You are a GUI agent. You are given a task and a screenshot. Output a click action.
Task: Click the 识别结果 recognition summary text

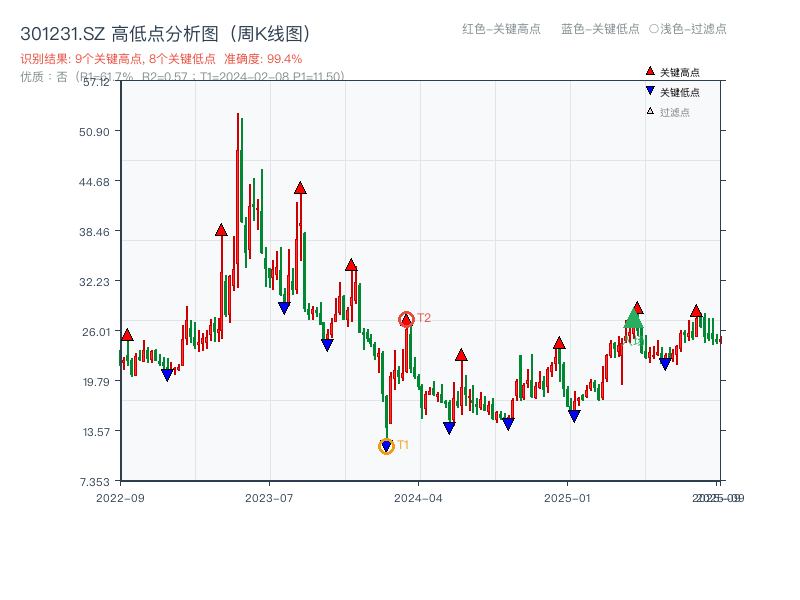pos(120,58)
